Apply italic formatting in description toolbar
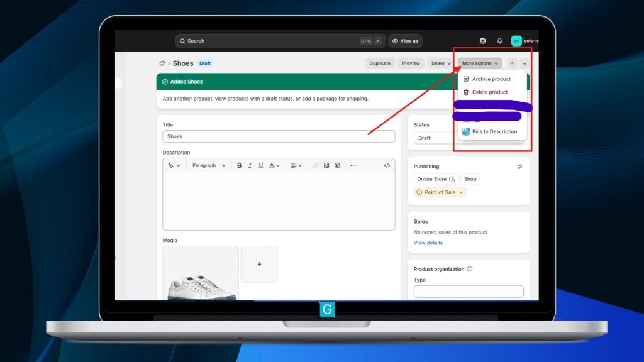 [x=250, y=165]
